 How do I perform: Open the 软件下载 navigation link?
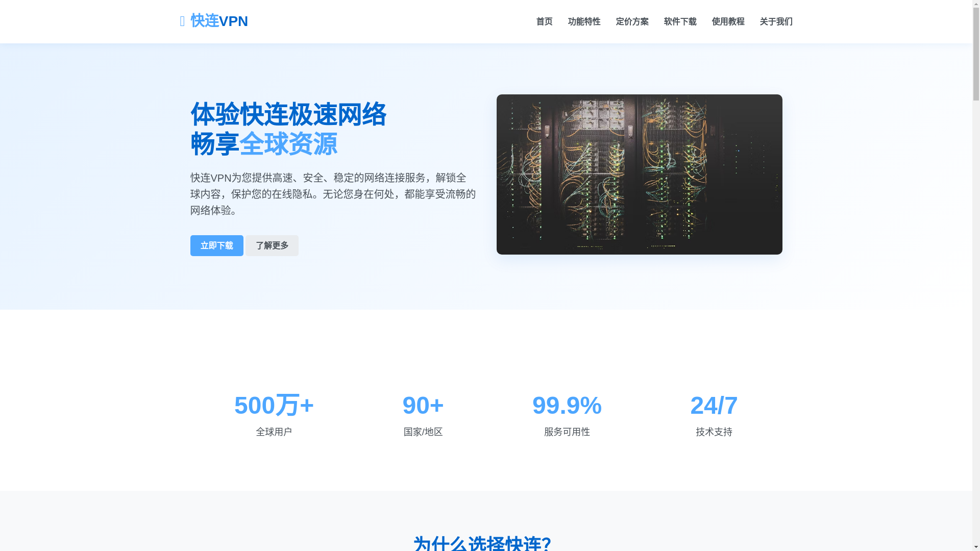(680, 21)
